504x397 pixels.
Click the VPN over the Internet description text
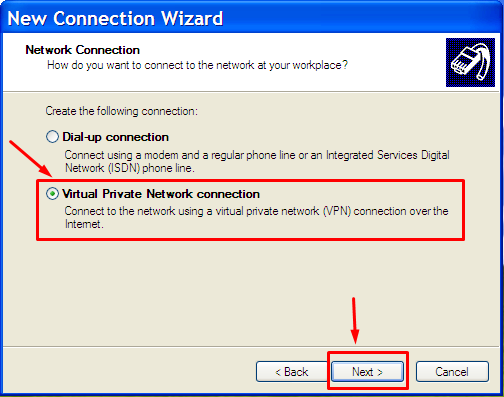(x=256, y=217)
